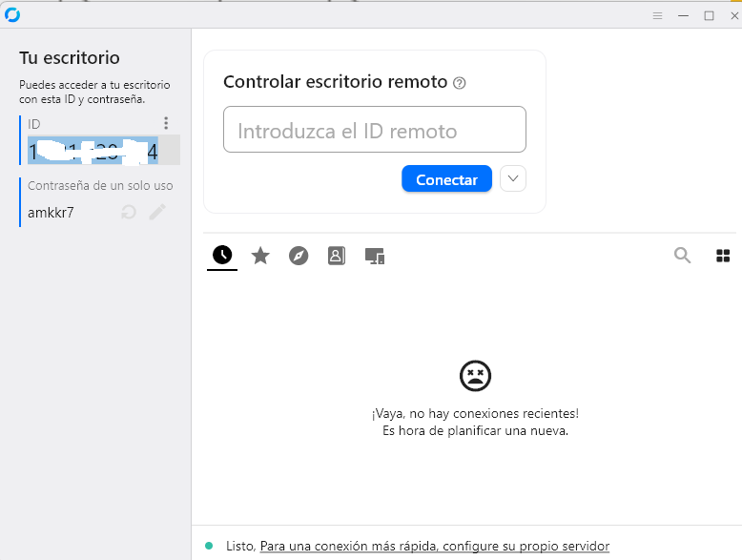Click the remote ID input field
The width and height of the screenshot is (742, 560).
point(374,130)
